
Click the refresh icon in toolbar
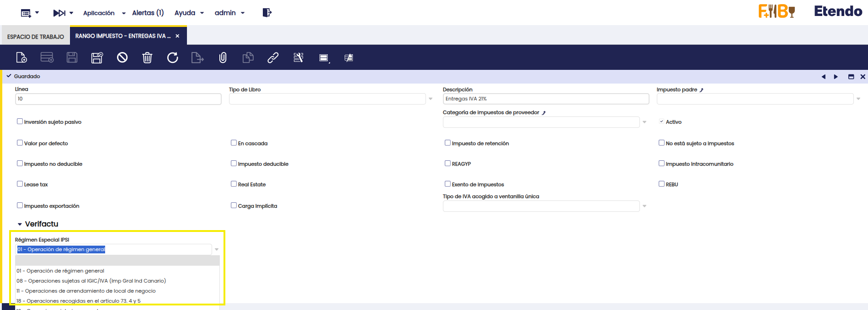pos(172,58)
